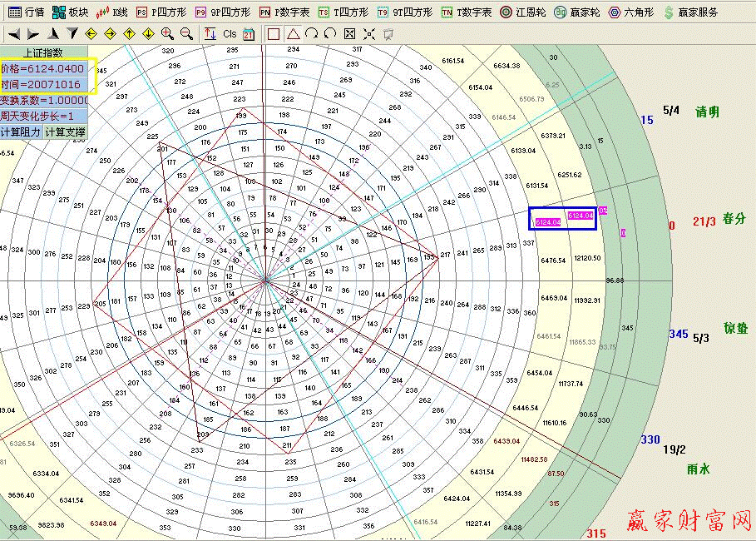Open the 板块 sector view
756x541 pixels.
coord(70,12)
